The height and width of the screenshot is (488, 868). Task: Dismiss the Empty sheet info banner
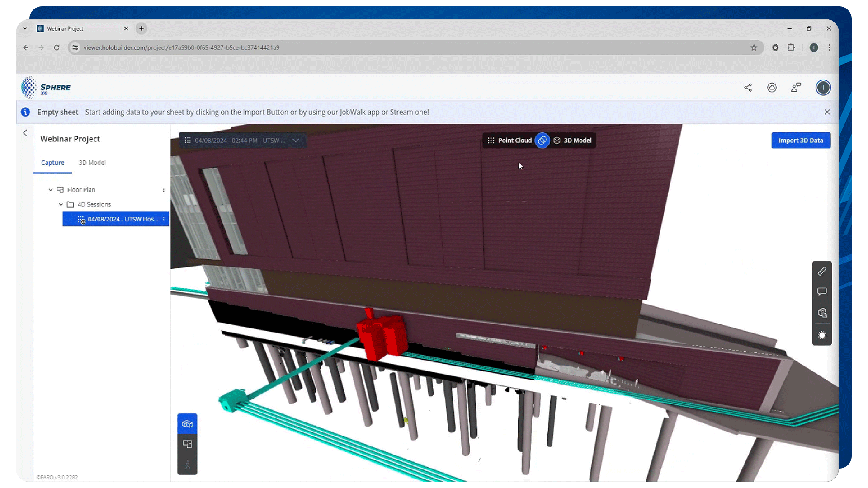pos(827,112)
